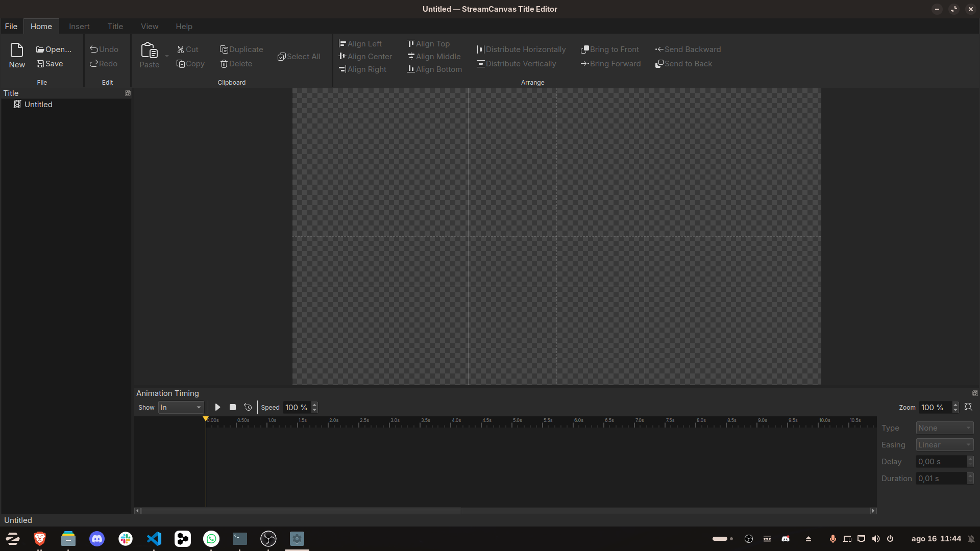This screenshot has width=980, height=551.
Task: Send Backward the selection
Action: (688, 49)
